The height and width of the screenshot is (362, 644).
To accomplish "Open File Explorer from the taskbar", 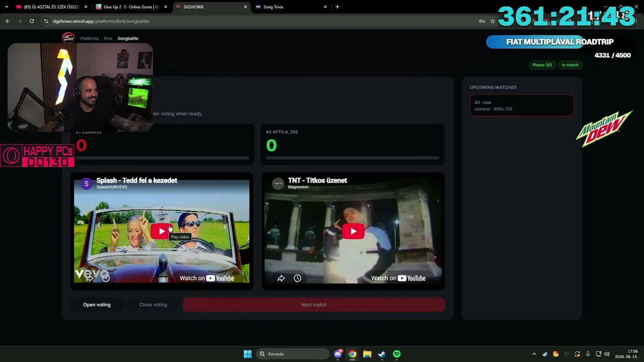I will pyautogui.click(x=367, y=354).
